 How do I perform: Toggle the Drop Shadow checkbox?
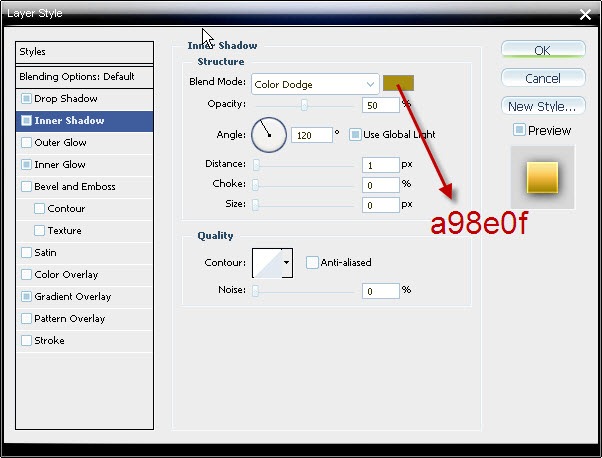[26, 99]
